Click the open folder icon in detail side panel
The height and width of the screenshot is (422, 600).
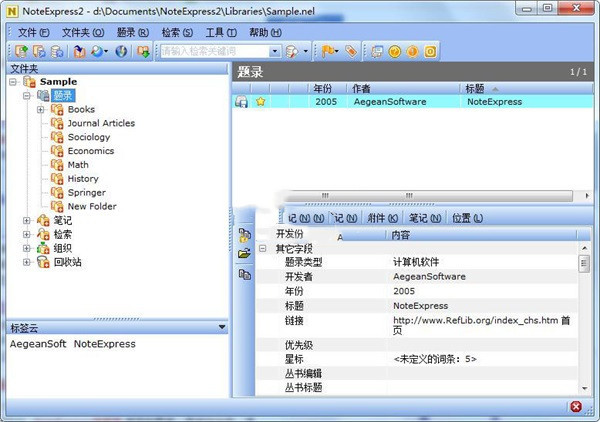pos(245,253)
